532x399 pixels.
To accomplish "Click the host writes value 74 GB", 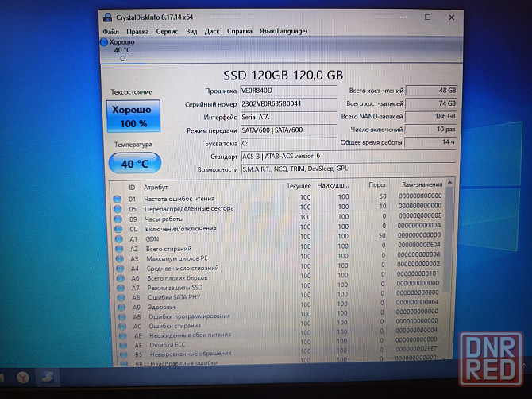I will tap(431, 103).
